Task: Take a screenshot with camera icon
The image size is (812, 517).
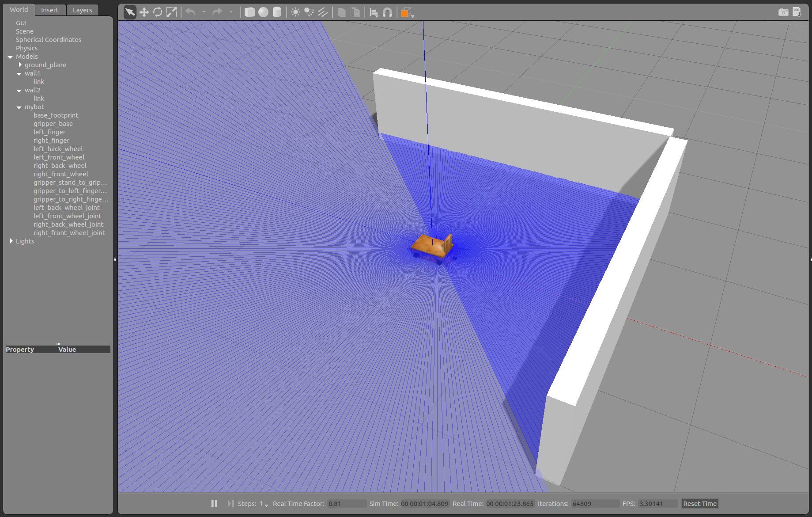Action: pos(783,12)
